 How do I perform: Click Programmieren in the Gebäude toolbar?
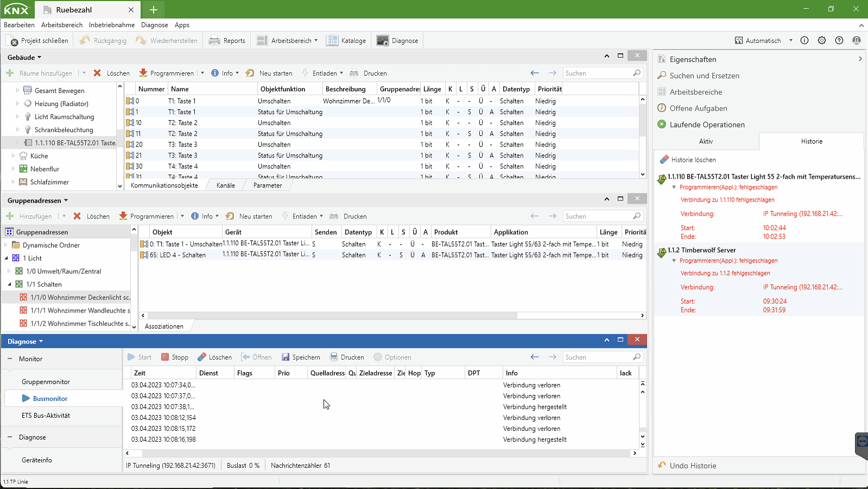click(x=167, y=73)
